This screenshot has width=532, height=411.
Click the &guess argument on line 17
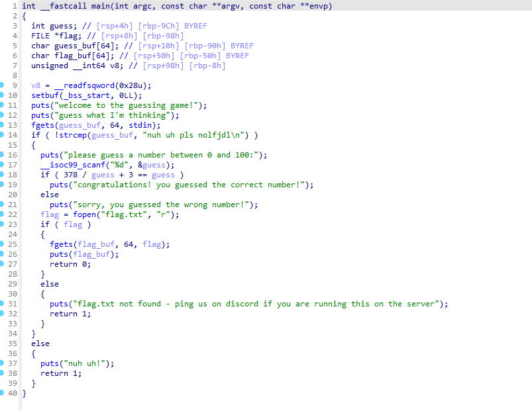(151, 165)
